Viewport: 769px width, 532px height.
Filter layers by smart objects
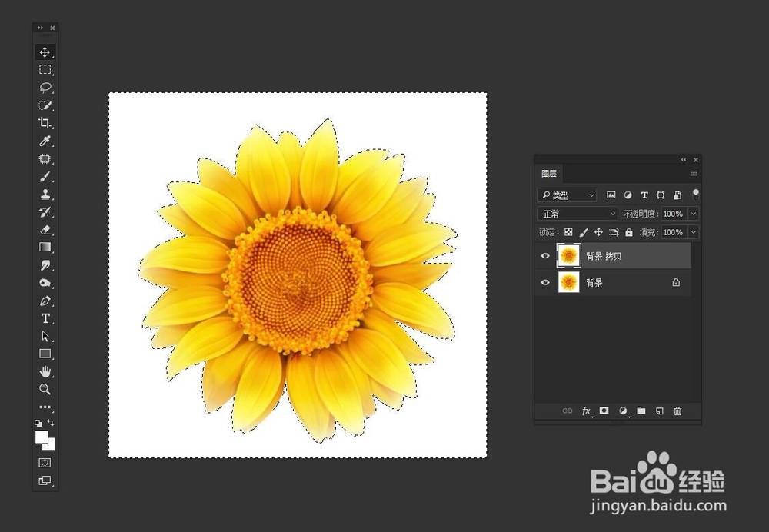[677, 195]
